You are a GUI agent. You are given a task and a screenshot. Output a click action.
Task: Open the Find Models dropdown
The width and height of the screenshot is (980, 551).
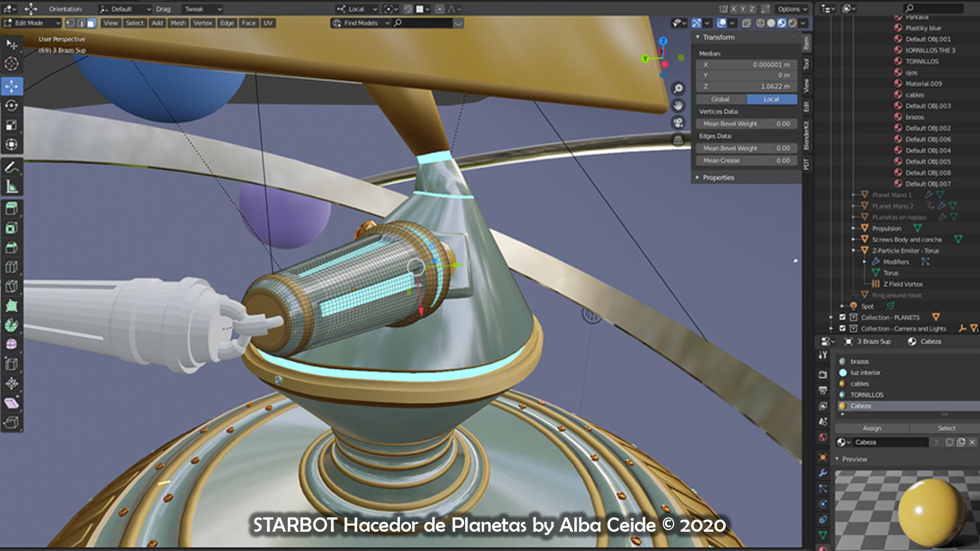[360, 23]
